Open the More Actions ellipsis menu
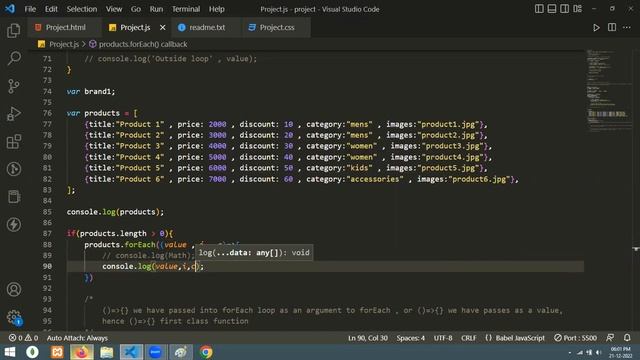The width and height of the screenshot is (640, 360). pos(627,27)
